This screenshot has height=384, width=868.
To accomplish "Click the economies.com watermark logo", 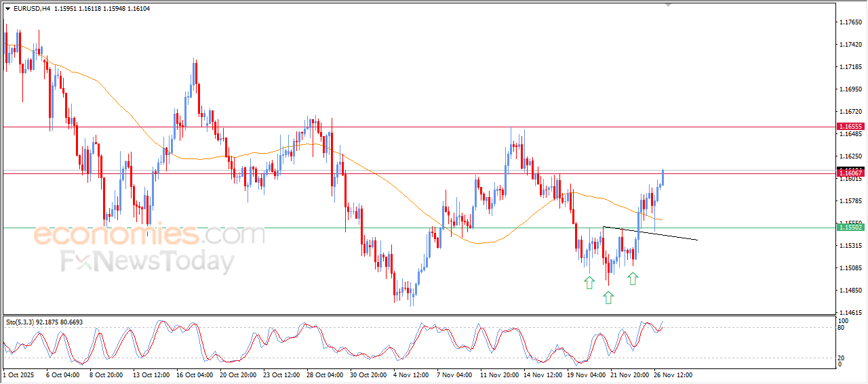I will pyautogui.click(x=149, y=235).
